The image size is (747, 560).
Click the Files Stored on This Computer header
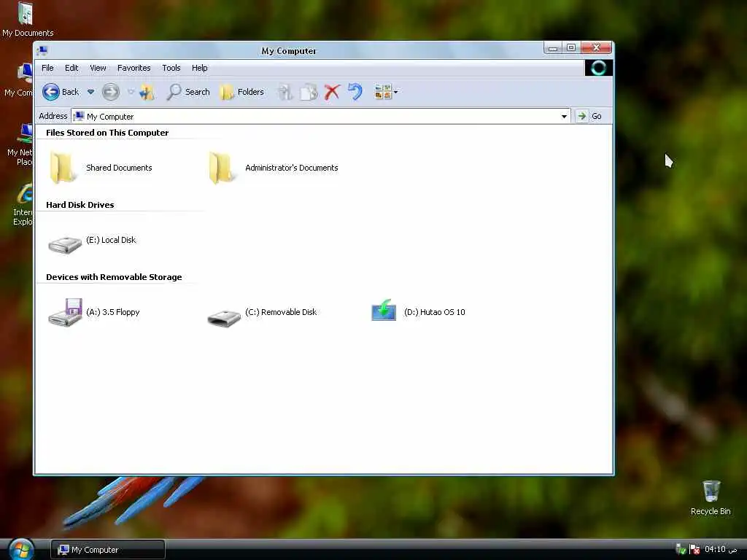107,133
